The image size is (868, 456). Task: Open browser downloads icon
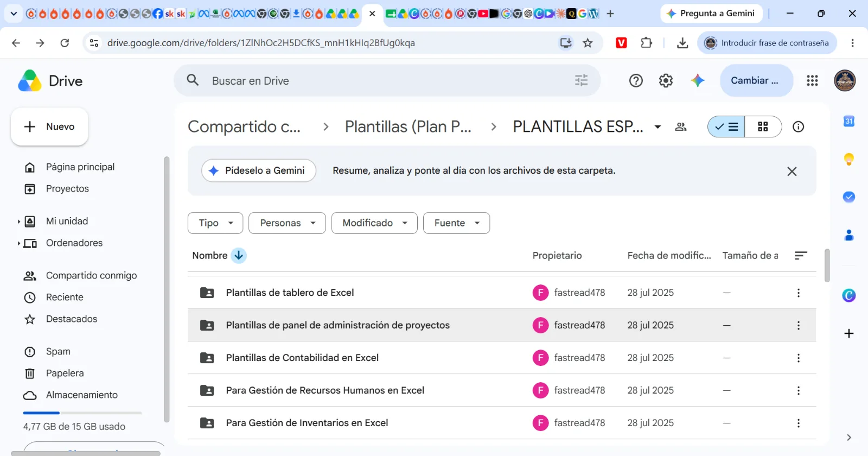(682, 43)
